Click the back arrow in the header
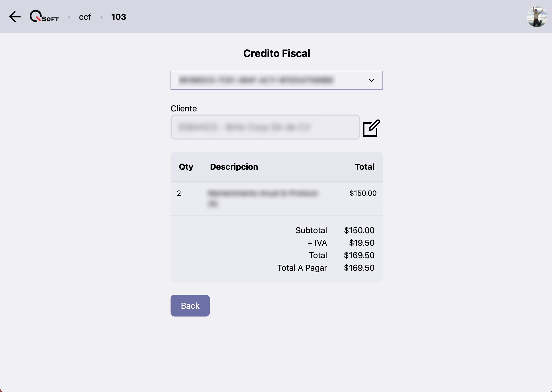This screenshot has height=392, width=552. [x=15, y=17]
